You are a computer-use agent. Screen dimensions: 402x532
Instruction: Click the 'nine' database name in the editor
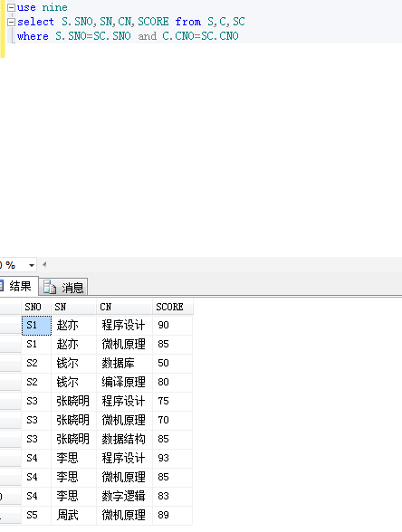click(54, 7)
